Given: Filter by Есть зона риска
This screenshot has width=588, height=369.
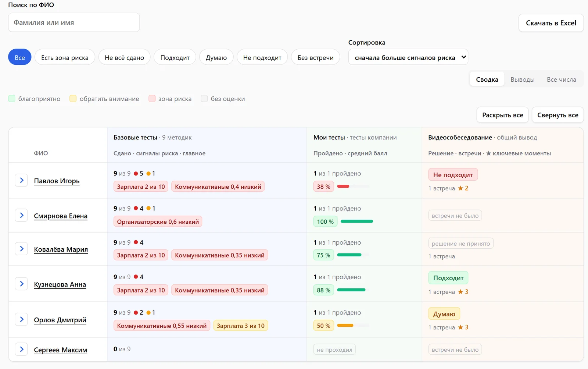Looking at the screenshot, I should pyautogui.click(x=65, y=57).
